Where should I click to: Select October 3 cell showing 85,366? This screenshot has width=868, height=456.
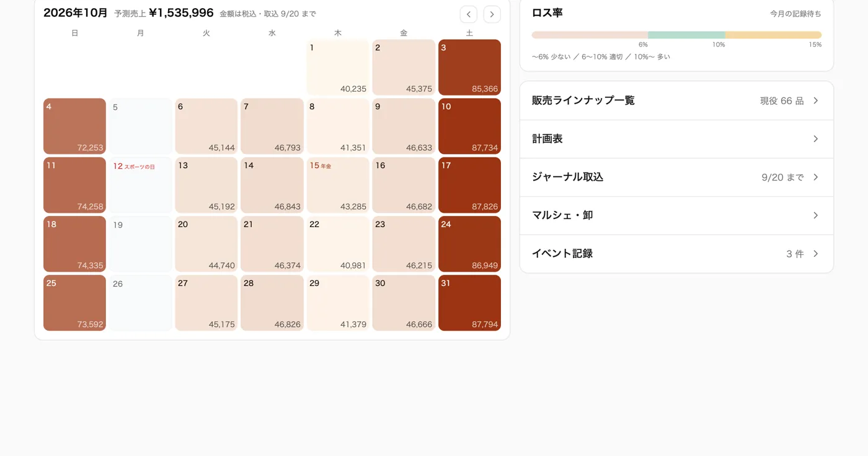click(469, 68)
